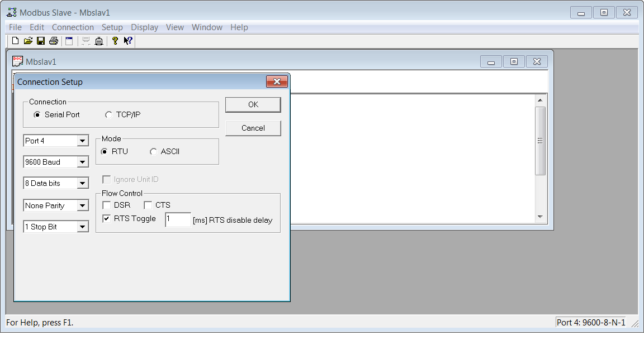
Task: Click the New document toolbar icon
Action: [x=15, y=41]
